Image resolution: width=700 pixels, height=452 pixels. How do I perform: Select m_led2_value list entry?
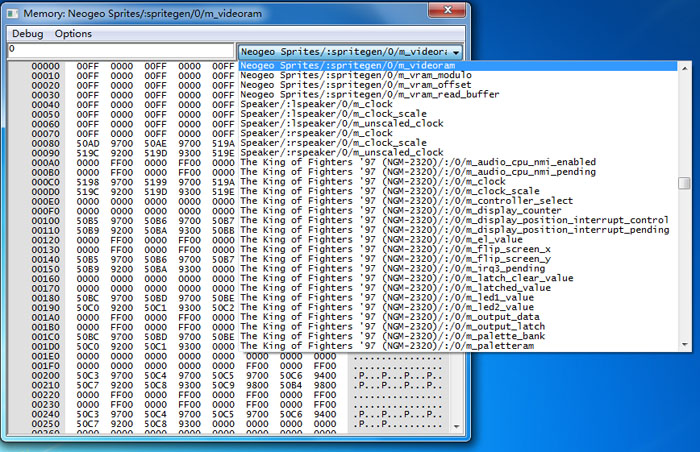pyautogui.click(x=458, y=307)
